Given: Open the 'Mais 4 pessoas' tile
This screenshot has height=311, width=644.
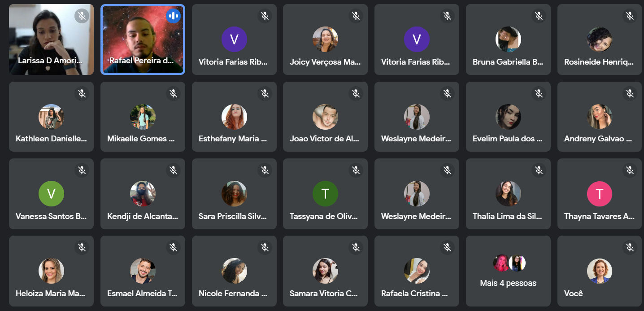Looking at the screenshot, I should click(x=508, y=271).
